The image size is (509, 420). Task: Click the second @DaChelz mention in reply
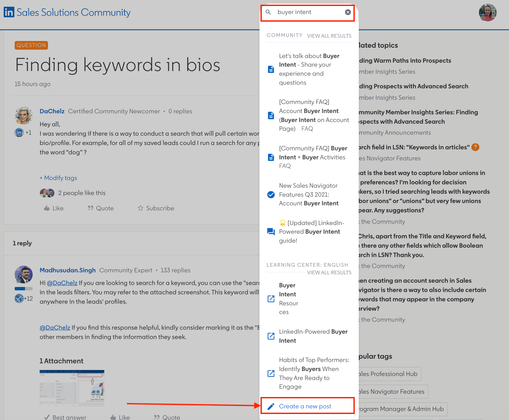[55, 328]
